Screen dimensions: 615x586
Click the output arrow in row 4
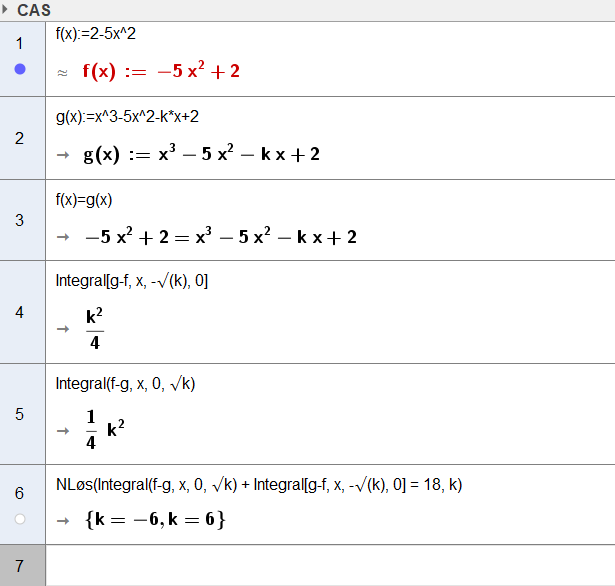pos(63,329)
